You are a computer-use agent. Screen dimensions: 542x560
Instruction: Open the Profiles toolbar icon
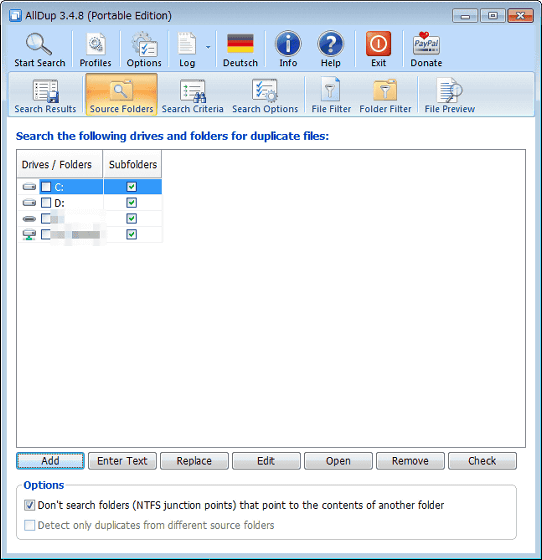[96, 44]
